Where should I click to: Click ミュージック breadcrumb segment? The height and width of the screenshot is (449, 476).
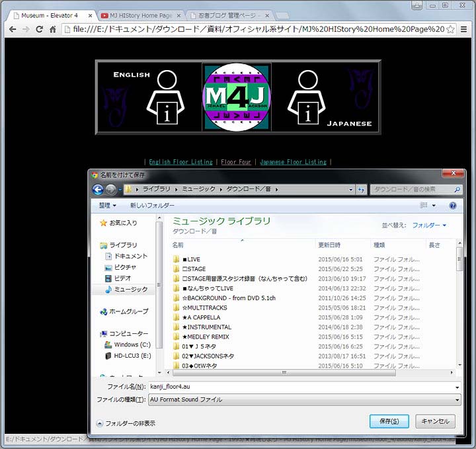[x=198, y=189]
